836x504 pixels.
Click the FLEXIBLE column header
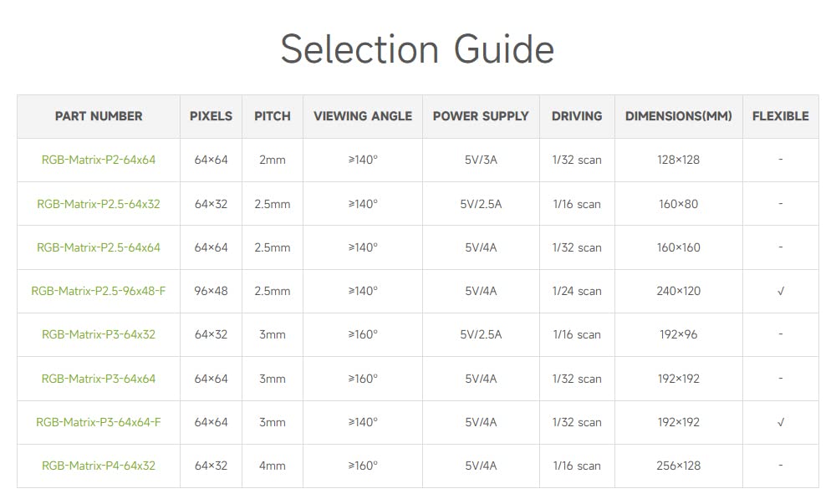pos(781,116)
